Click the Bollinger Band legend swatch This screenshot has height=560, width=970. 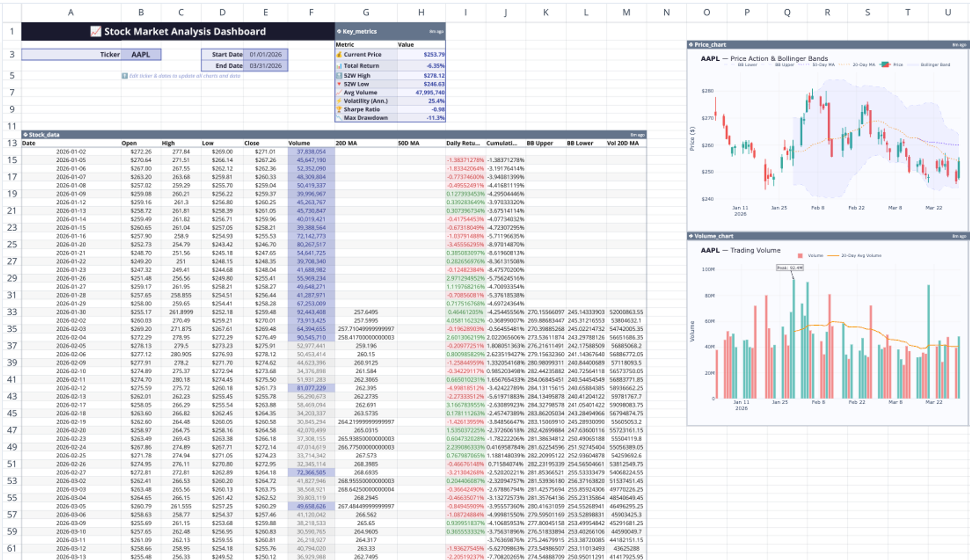(912, 65)
